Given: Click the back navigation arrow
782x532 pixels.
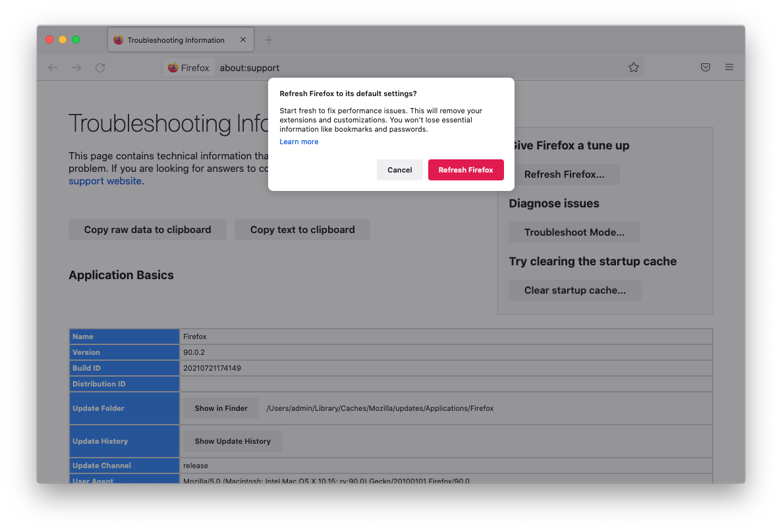Looking at the screenshot, I should pos(52,68).
